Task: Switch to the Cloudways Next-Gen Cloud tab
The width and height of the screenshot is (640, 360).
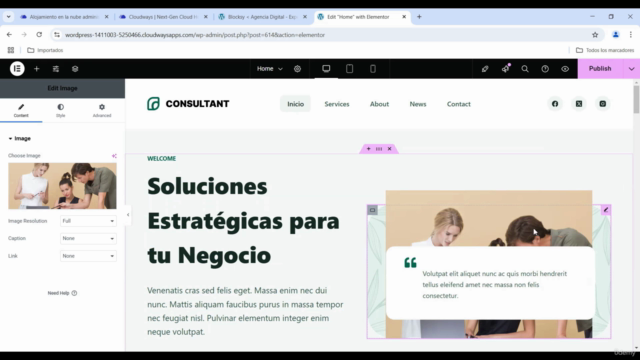Action: pos(163,17)
